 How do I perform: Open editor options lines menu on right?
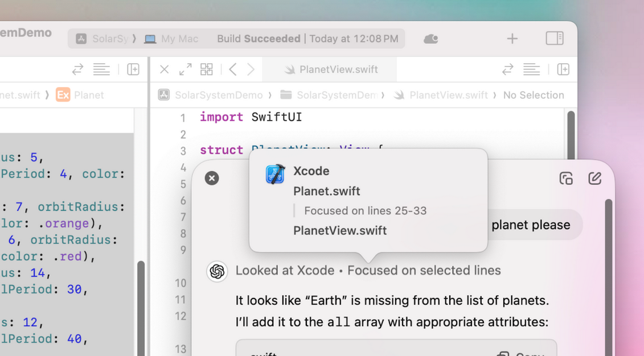531,69
